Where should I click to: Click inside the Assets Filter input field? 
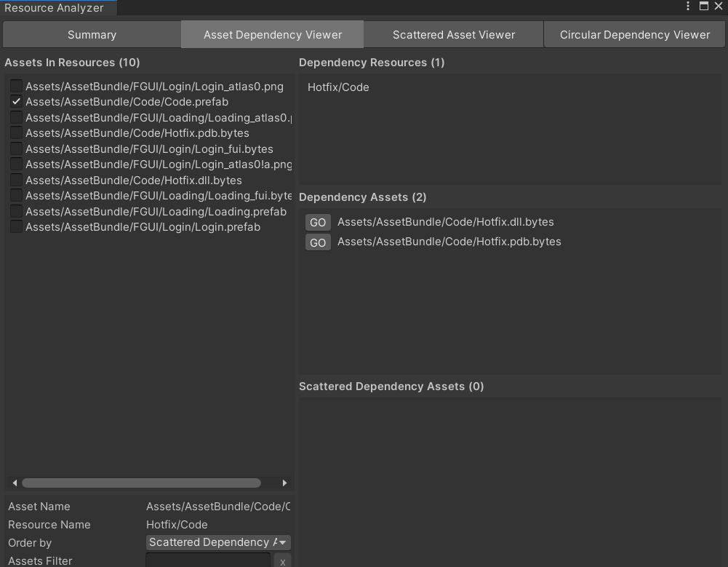click(x=207, y=560)
